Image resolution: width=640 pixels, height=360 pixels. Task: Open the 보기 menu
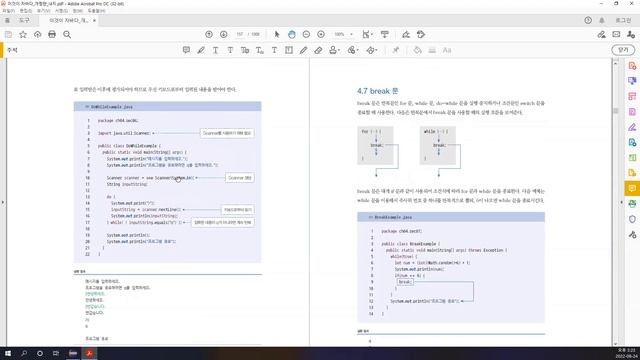43,11
